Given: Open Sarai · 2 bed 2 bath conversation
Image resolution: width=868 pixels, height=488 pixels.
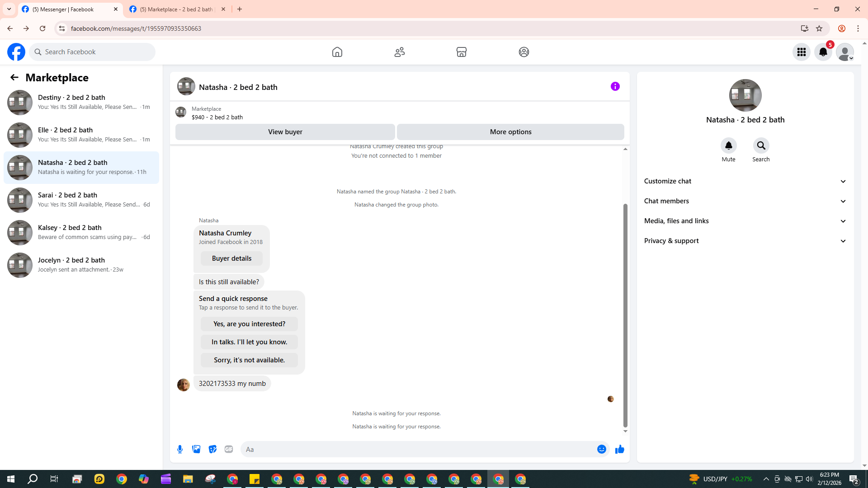Looking at the screenshot, I should click(x=81, y=200).
